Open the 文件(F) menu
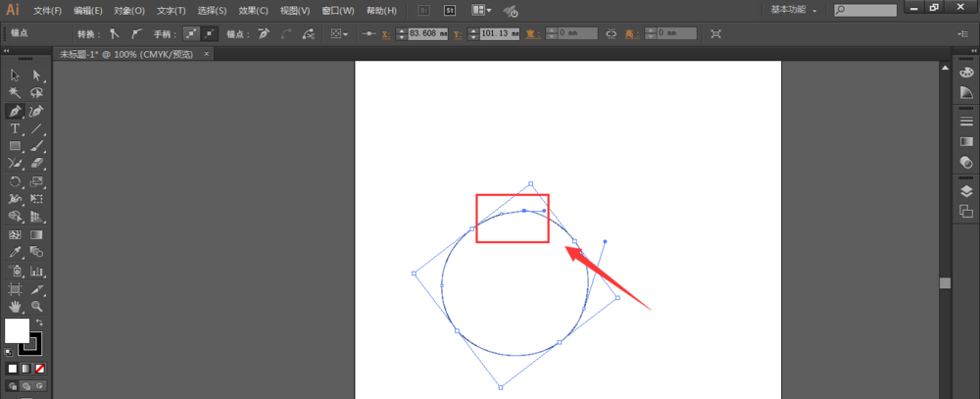Screen dimensions: 980x399 (47, 11)
